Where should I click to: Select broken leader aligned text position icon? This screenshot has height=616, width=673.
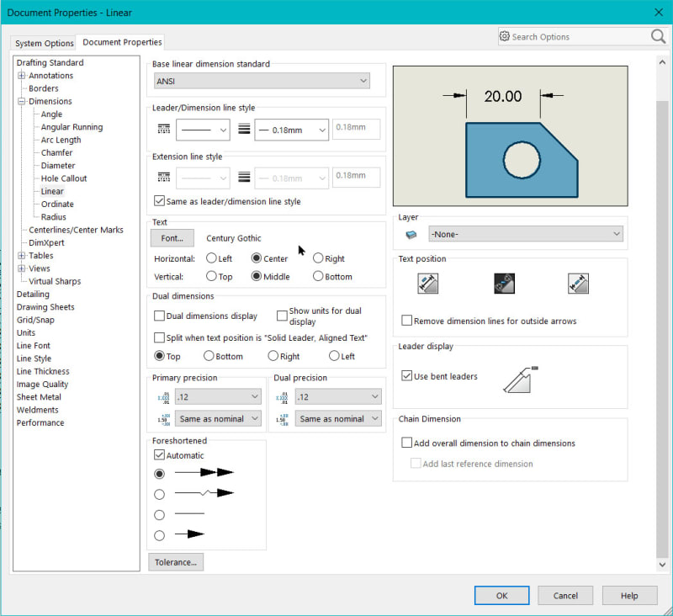tap(578, 284)
